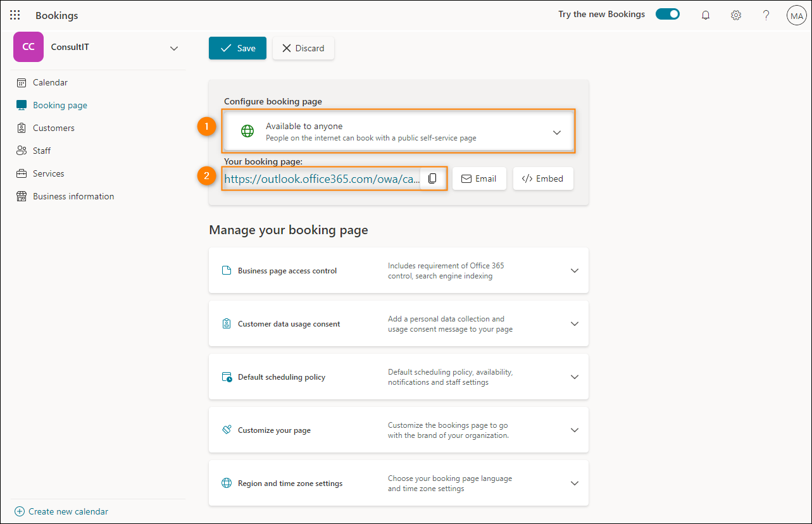Click the Your booking page label
This screenshot has height=524, width=812.
[x=263, y=161]
